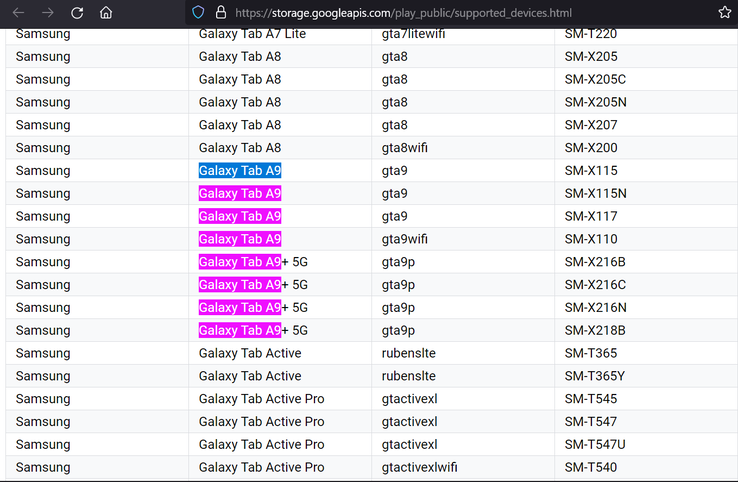Click Galaxy Tab A9 in SM-X115N row

[x=240, y=193]
